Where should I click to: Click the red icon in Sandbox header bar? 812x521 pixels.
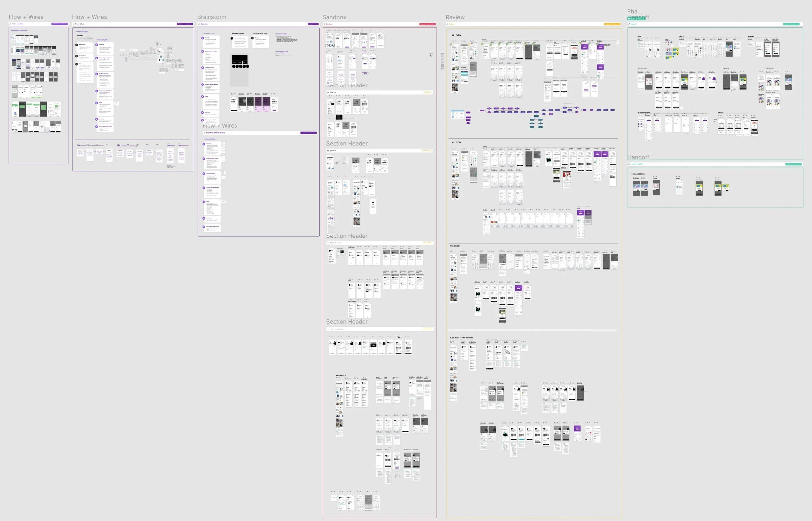click(x=324, y=24)
